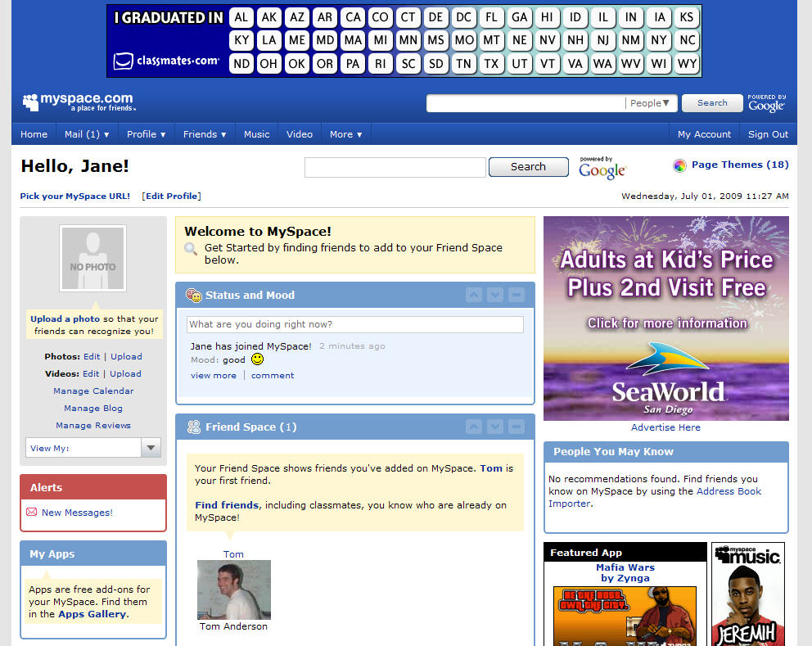Select NY in the classmates banner
This screenshot has width=812, height=646.
click(x=659, y=40)
